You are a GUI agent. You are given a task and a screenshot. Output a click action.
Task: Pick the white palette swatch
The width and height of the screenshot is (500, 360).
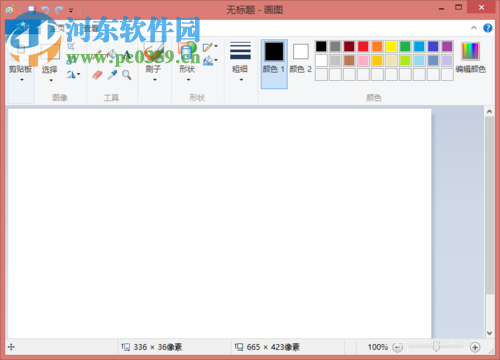(x=321, y=60)
